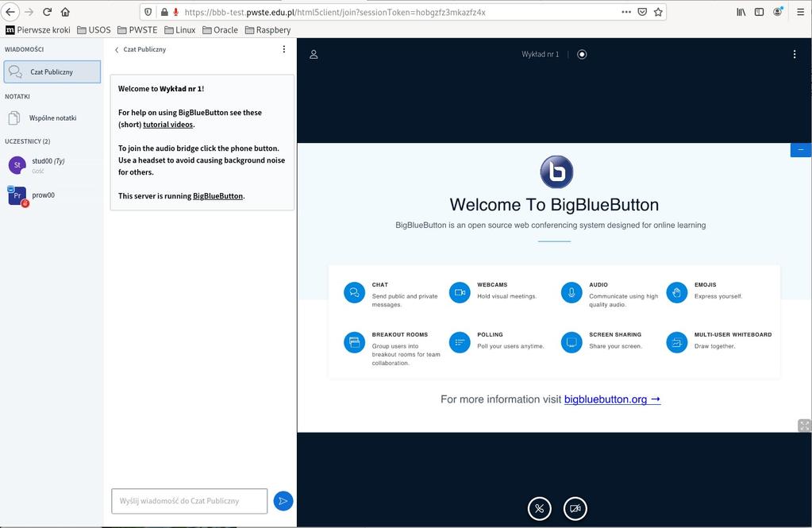
Task: Click the Welcome To BigBlueButton heading
Action: click(554, 205)
